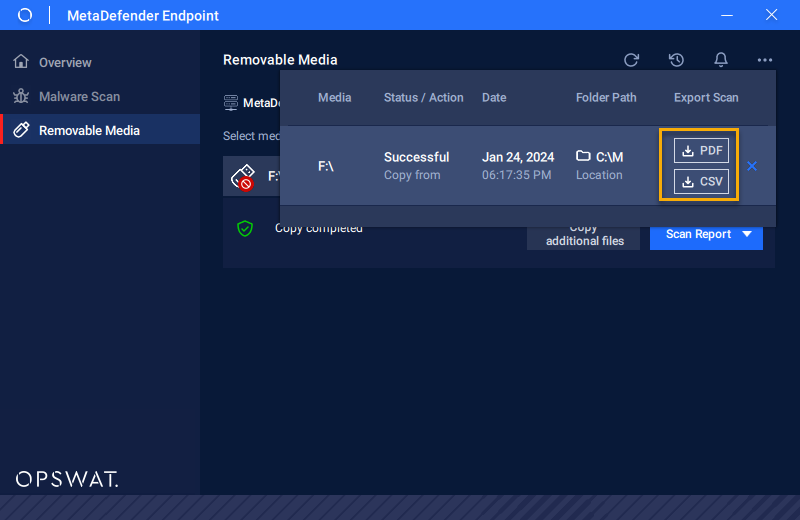Image resolution: width=800 pixels, height=520 pixels.
Task: Click the OPSWAT logo at bottom
Action: point(67,479)
